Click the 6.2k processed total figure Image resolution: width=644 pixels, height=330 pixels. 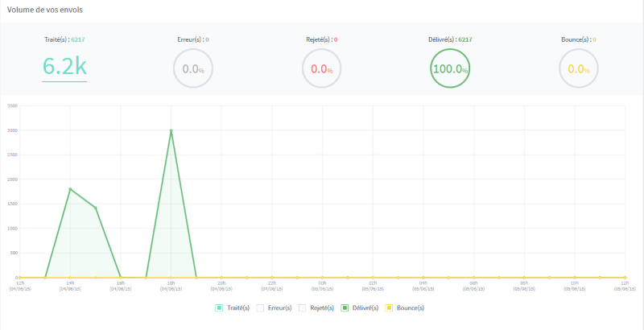[x=64, y=67]
